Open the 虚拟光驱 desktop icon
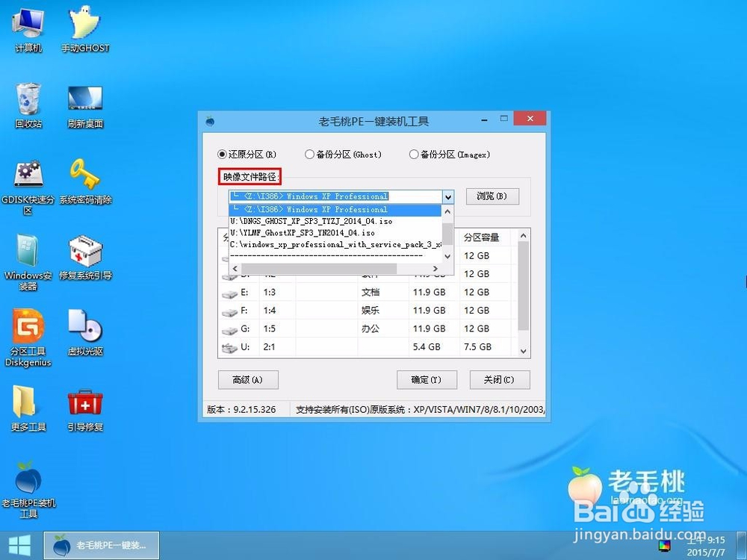The width and height of the screenshot is (747, 560). tap(85, 333)
